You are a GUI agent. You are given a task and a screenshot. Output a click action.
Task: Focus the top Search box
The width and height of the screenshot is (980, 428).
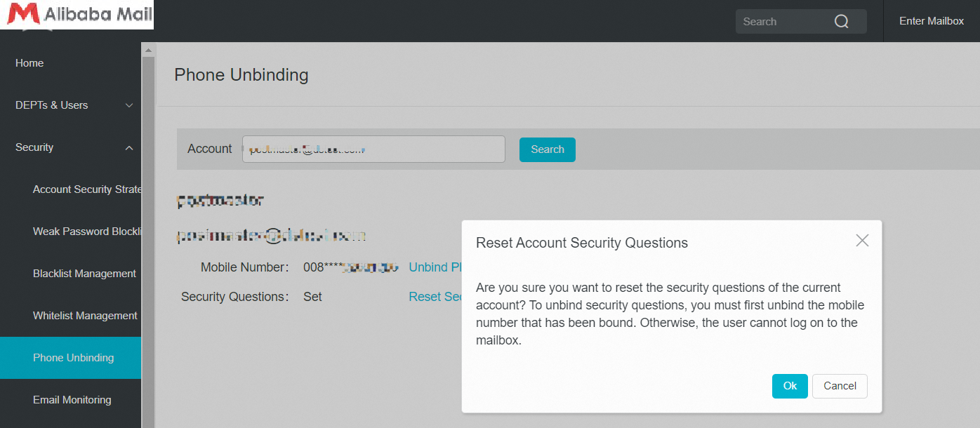tap(801, 21)
